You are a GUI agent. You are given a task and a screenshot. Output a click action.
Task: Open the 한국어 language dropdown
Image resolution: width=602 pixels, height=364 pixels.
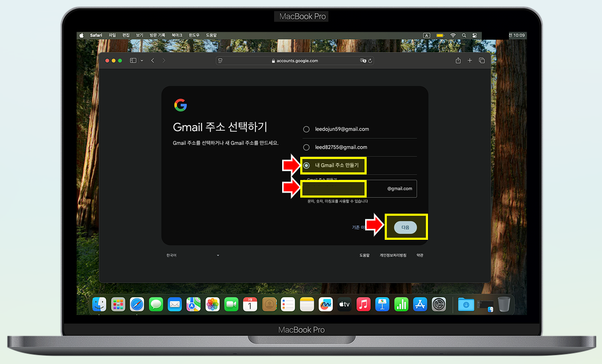pos(193,255)
